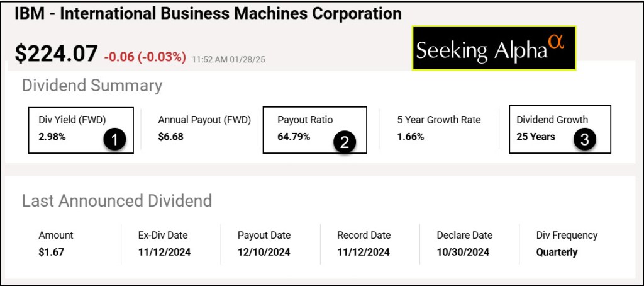Click the -0.06 (-0.03%) price change
This screenshot has height=286, width=644.
click(145, 57)
